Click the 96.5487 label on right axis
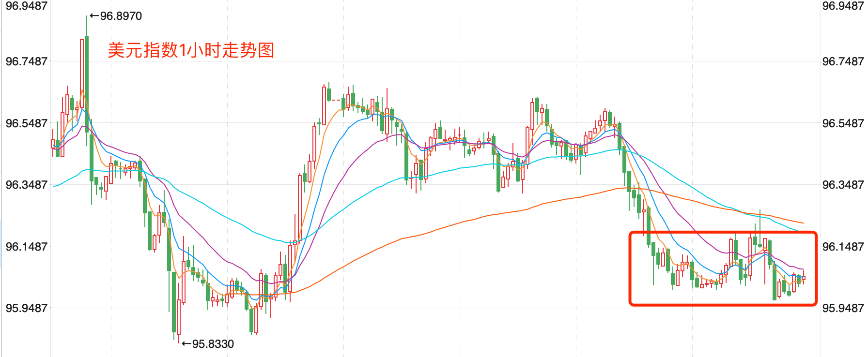 pyautogui.click(x=843, y=123)
